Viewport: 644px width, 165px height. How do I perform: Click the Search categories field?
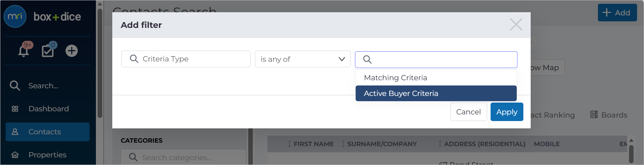pyautogui.click(x=183, y=157)
